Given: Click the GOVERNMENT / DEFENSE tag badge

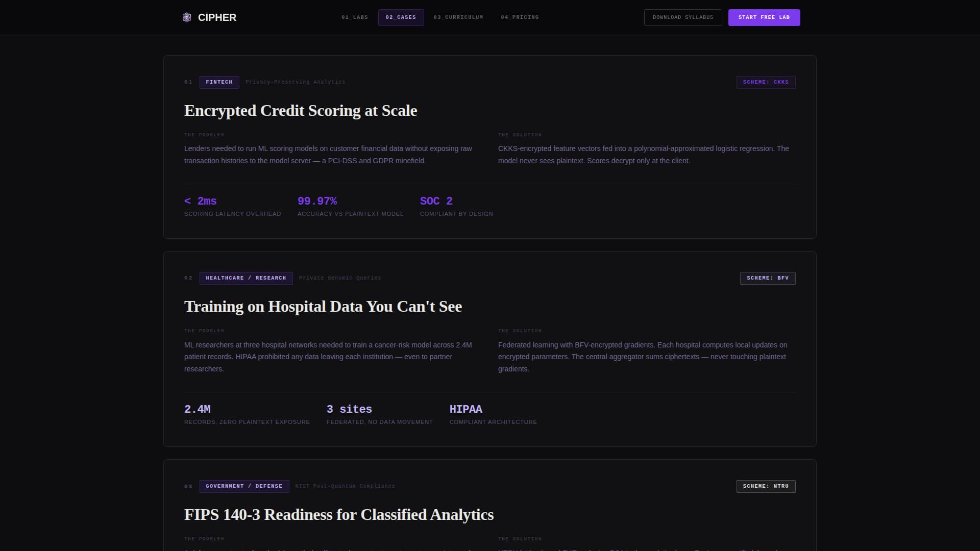Looking at the screenshot, I should coord(244,486).
